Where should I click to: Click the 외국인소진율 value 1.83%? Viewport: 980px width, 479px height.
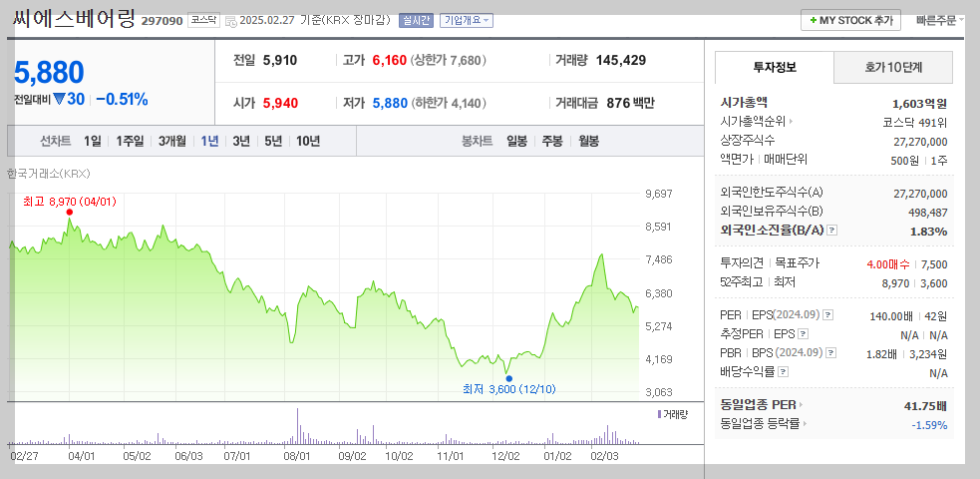[x=929, y=232]
